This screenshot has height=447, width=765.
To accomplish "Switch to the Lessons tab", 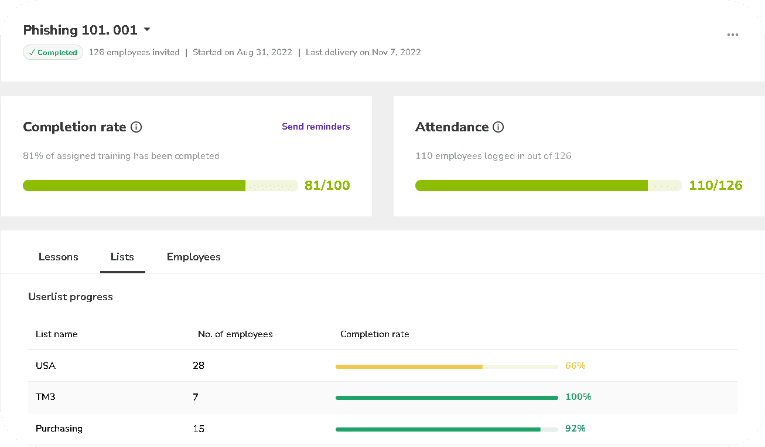I will [58, 257].
